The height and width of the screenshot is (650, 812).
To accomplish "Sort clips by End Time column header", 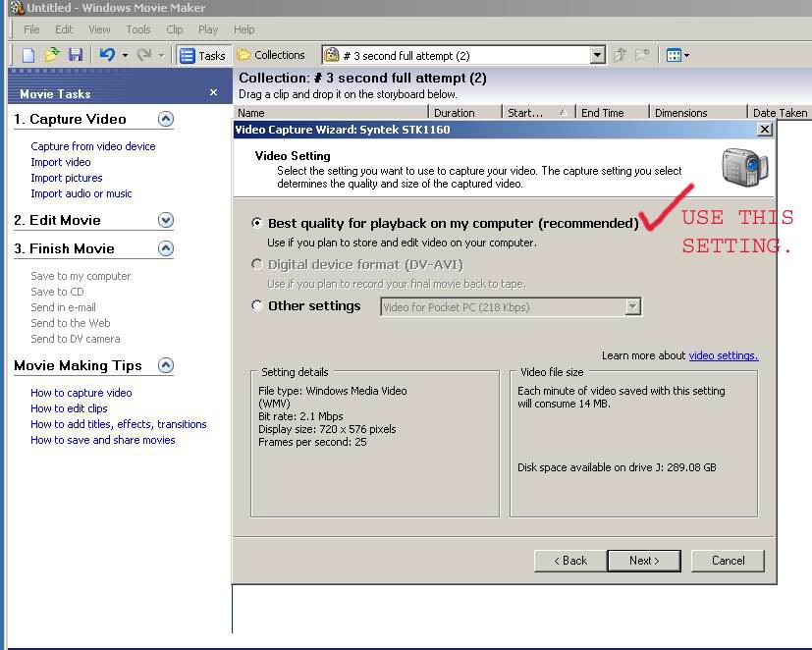I will pos(613,112).
